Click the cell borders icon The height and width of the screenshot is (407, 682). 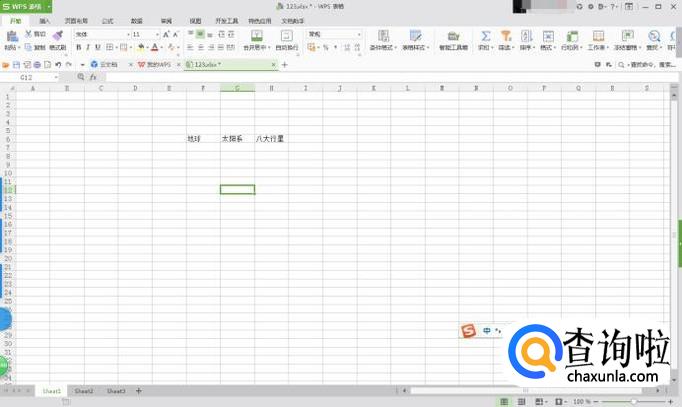110,47
